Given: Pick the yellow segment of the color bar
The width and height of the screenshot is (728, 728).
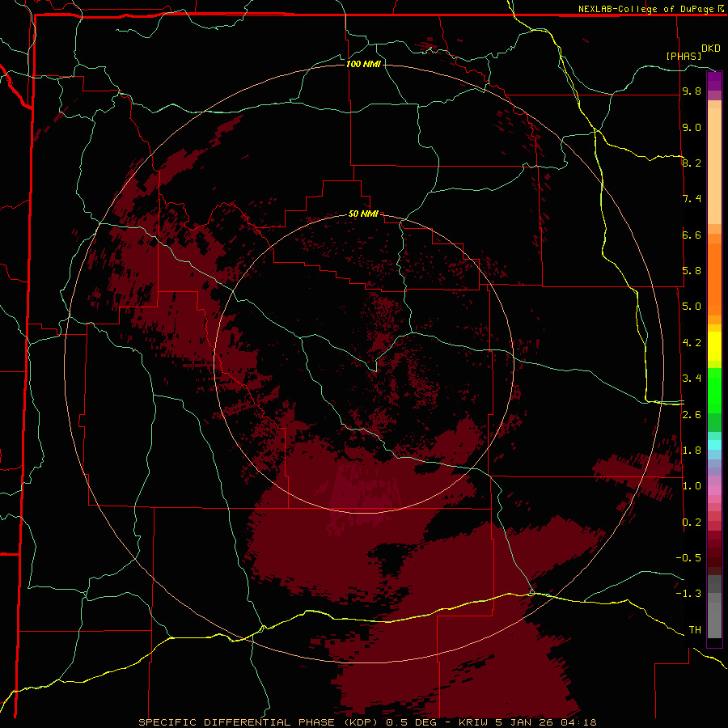Looking at the screenshot, I should pos(714,346).
